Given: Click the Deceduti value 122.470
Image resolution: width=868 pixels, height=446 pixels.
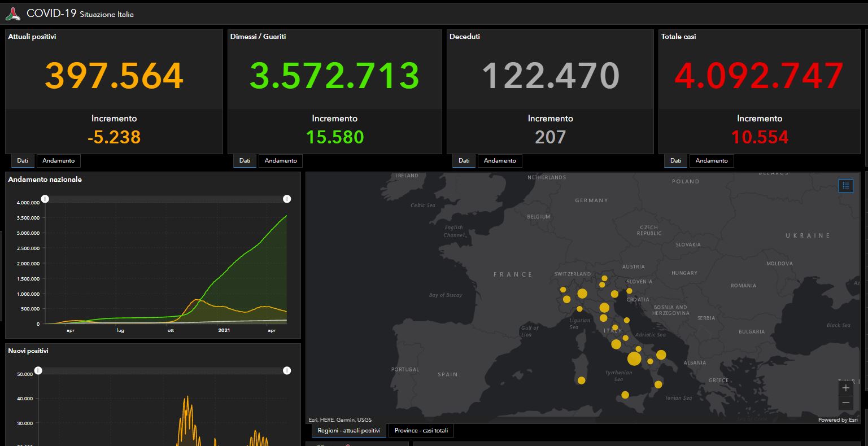Looking at the screenshot, I should 550,76.
